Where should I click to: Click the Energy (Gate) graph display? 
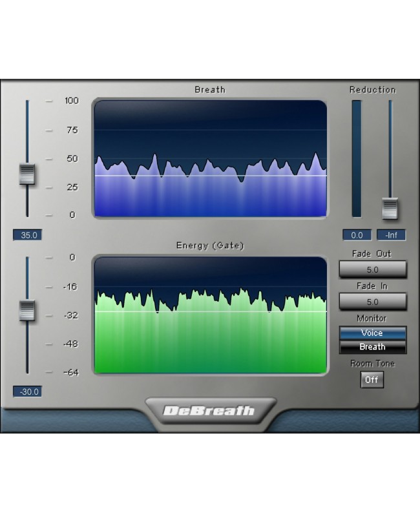click(x=211, y=315)
